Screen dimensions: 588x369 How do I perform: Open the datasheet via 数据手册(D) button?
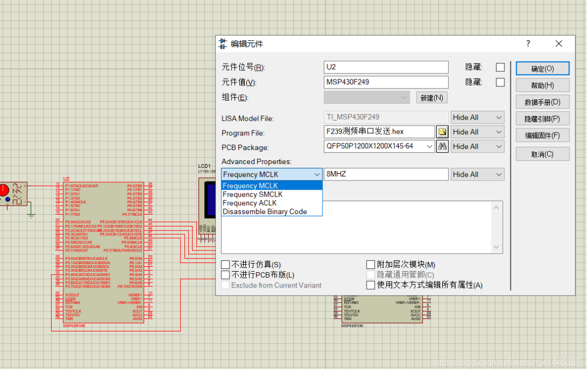pos(542,102)
